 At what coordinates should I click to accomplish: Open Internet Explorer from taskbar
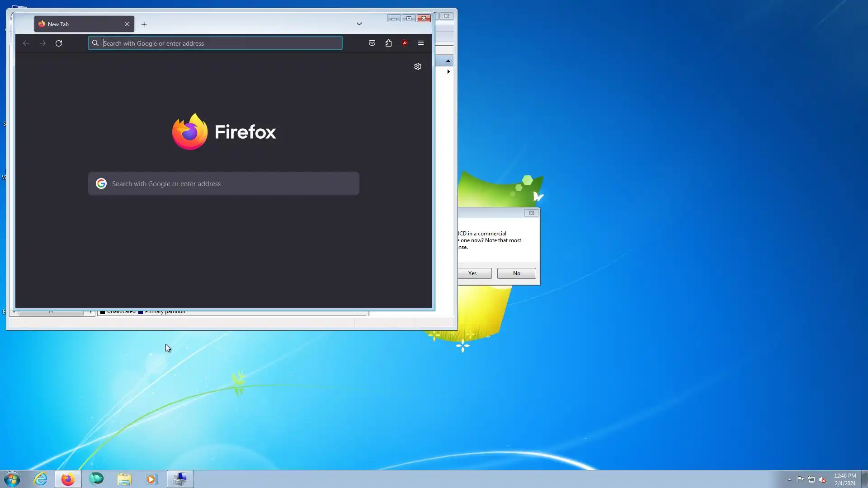pos(41,479)
